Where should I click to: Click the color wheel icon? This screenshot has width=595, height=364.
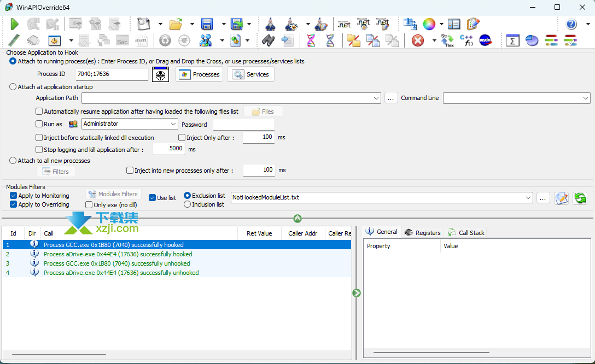[x=429, y=24]
